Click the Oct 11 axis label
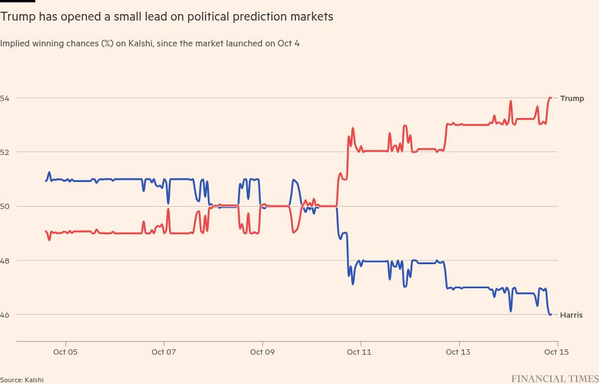This screenshot has height=384, width=599. [x=359, y=352]
